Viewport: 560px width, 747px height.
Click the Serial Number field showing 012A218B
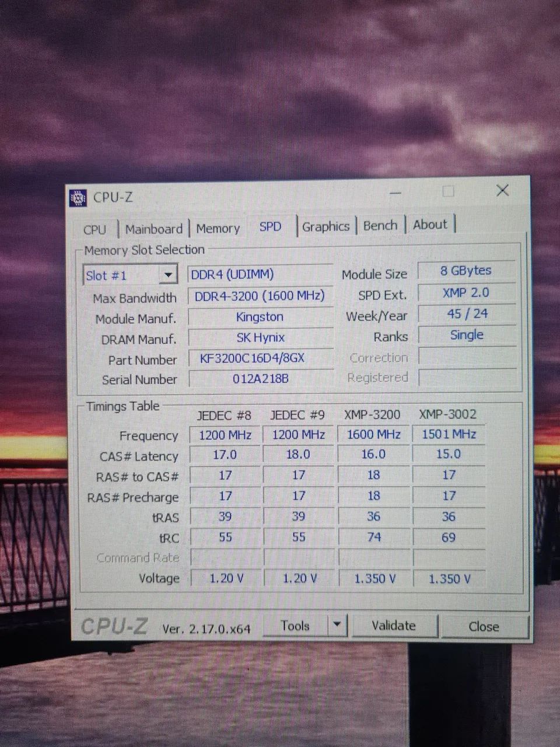point(260,379)
